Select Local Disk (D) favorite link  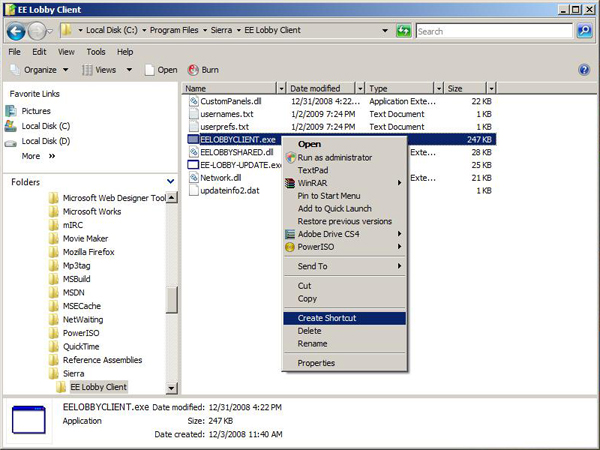coord(45,141)
